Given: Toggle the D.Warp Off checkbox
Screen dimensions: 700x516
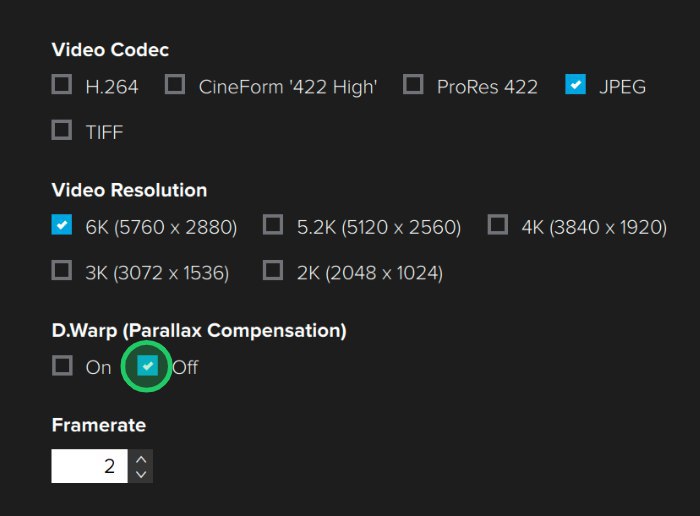Looking at the screenshot, I should (x=147, y=366).
